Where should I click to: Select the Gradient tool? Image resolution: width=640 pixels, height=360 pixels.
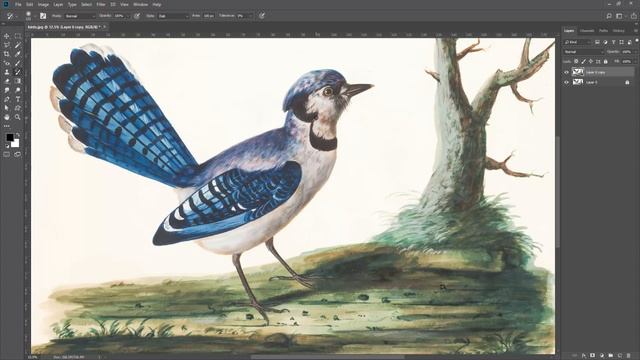click(x=18, y=81)
